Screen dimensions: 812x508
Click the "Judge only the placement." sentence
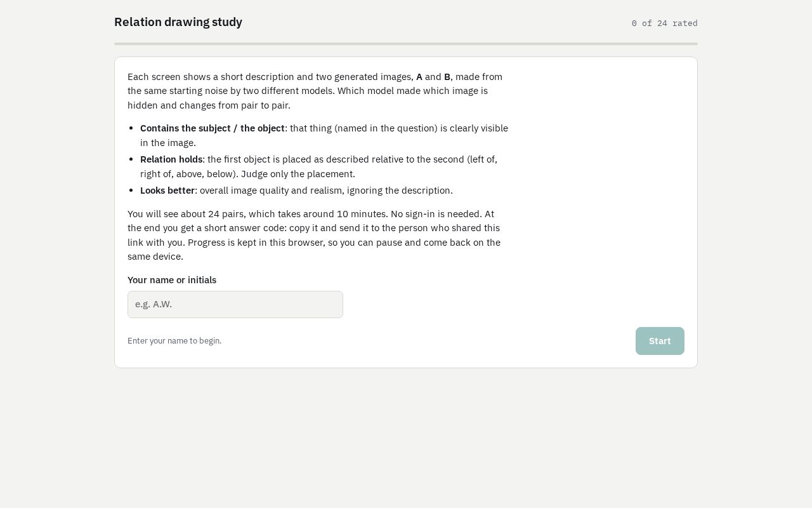click(298, 174)
